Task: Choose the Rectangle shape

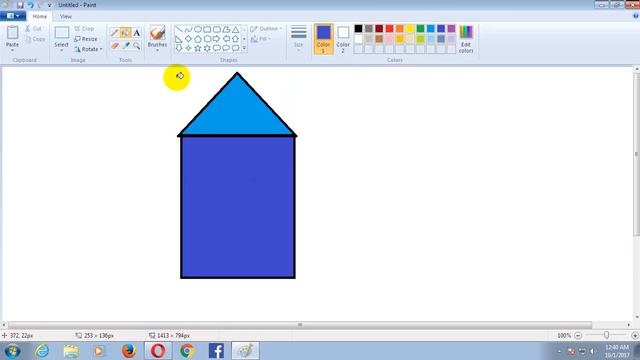Action: (x=207, y=30)
